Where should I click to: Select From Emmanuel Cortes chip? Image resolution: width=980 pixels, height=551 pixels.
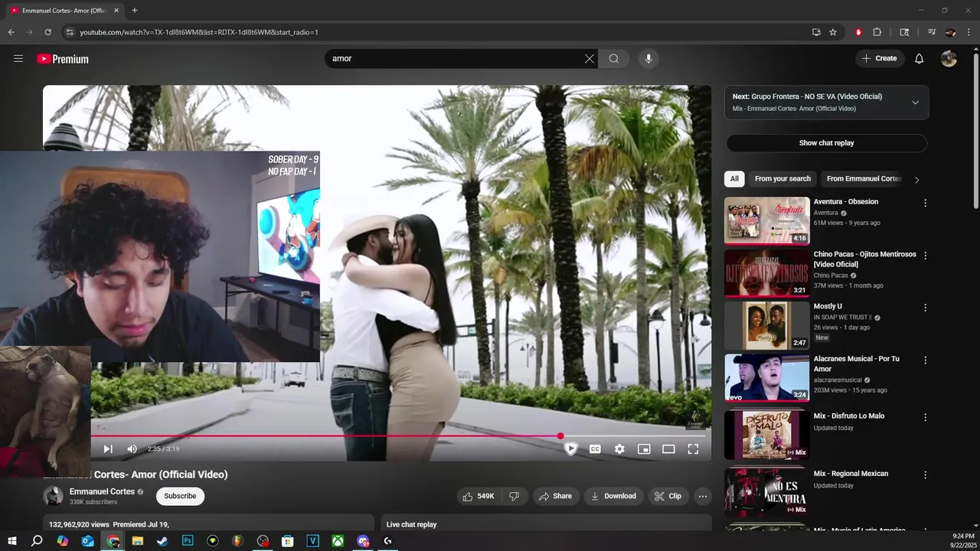pos(864,178)
